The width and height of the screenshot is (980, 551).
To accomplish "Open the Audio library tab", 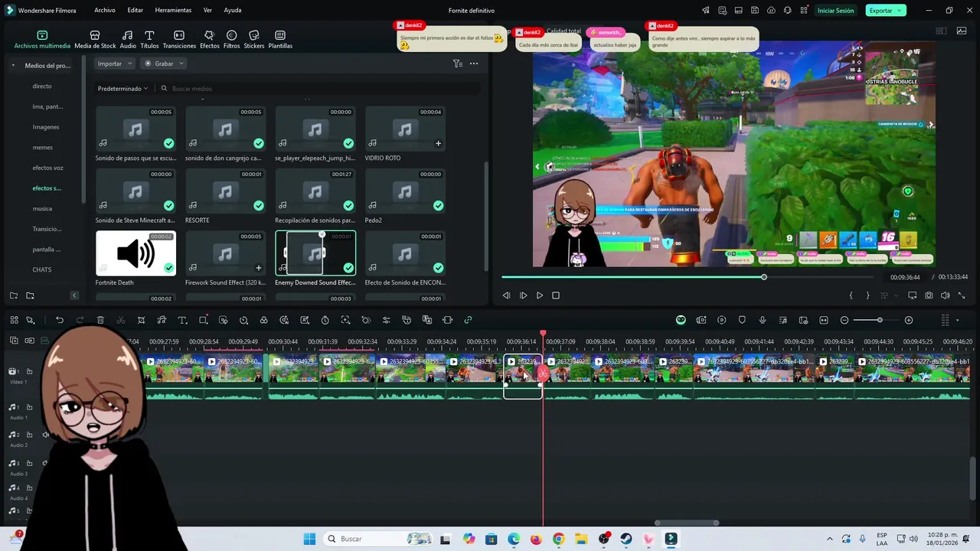I will point(128,40).
